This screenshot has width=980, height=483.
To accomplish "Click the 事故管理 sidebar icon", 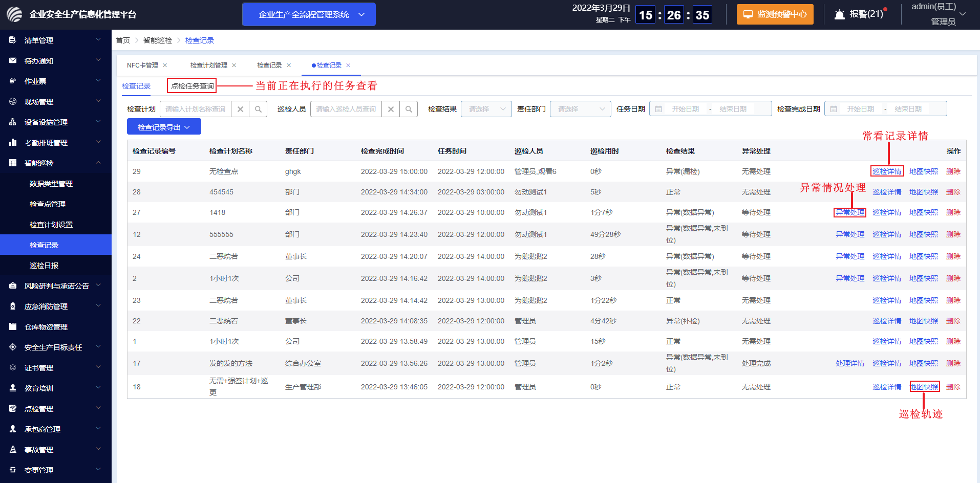I will pos(13,449).
